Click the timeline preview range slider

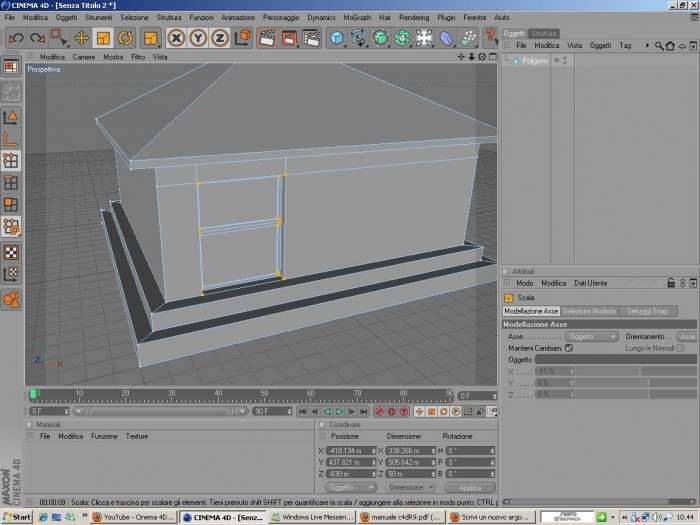(160, 411)
